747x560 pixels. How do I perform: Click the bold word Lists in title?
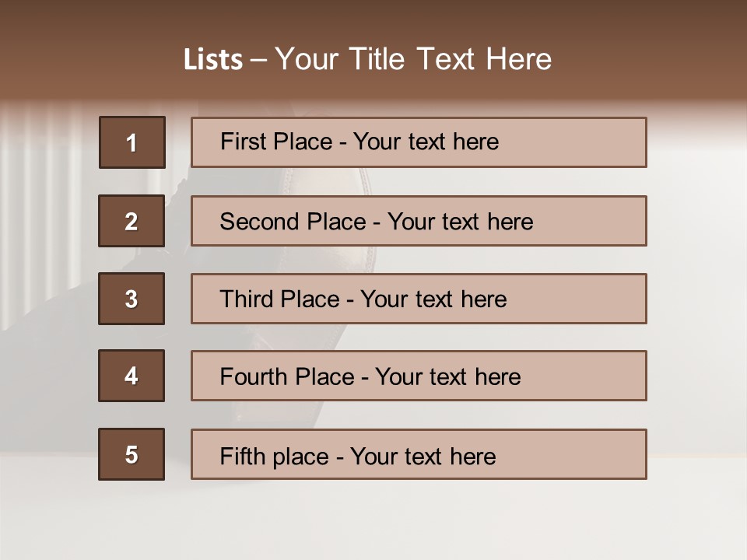pyautogui.click(x=213, y=59)
